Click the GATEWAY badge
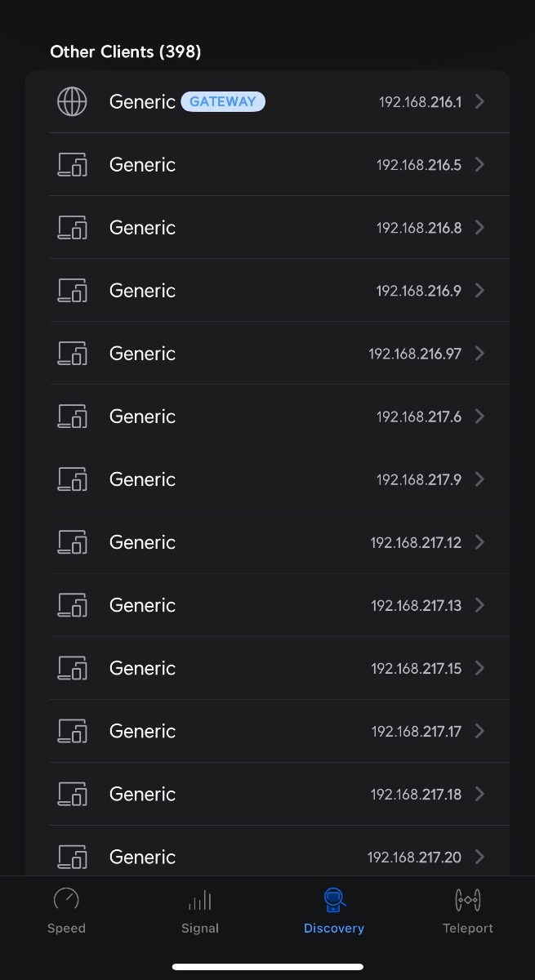 coord(223,102)
